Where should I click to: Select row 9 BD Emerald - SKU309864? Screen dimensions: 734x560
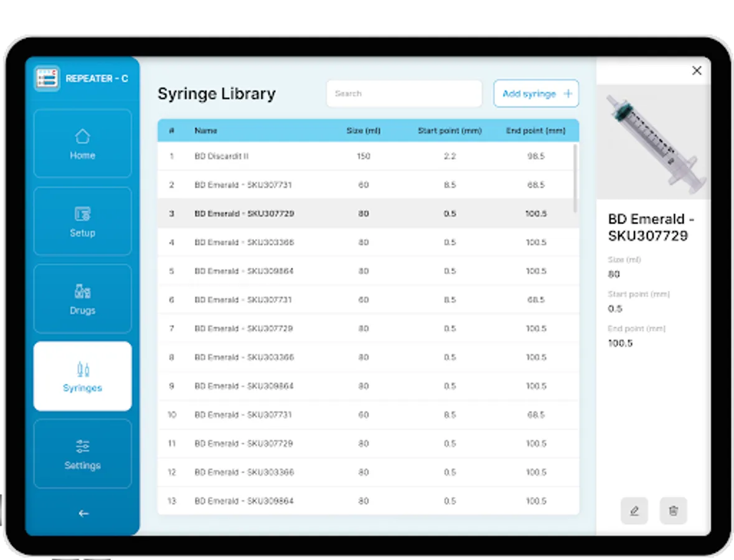(x=368, y=386)
